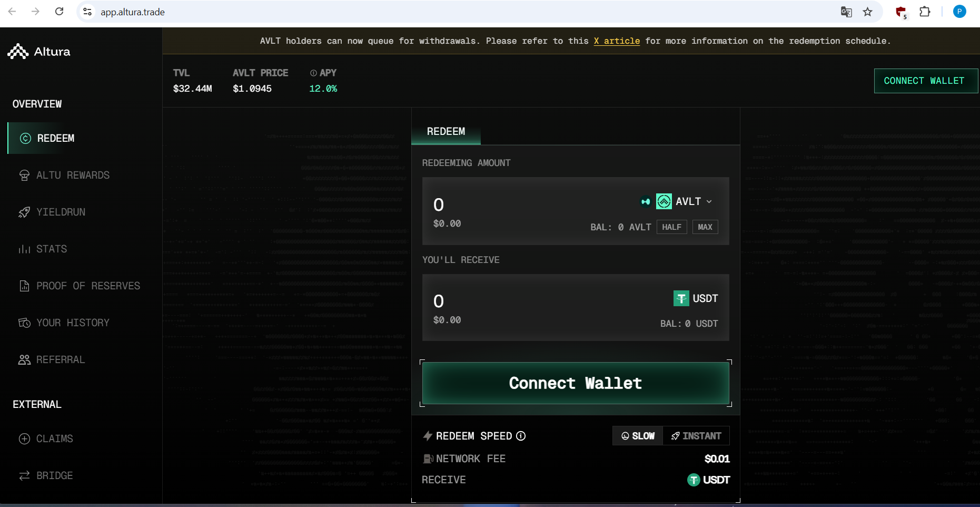This screenshot has width=980, height=507.
Task: Click the site info icon in address bar
Action: click(x=88, y=12)
